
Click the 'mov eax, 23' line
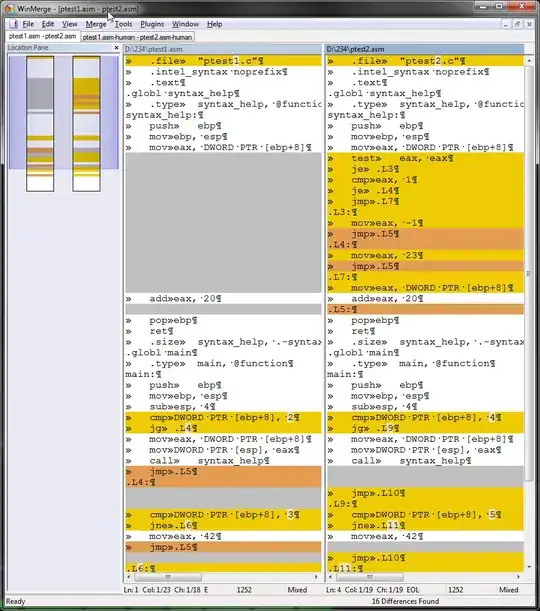tap(425, 256)
